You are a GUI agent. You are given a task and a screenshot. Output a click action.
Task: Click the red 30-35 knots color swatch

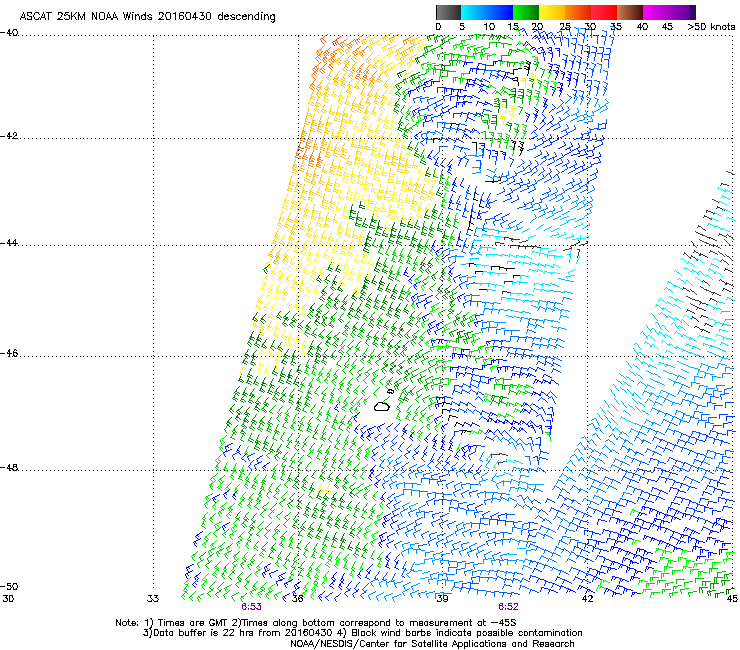(604, 12)
